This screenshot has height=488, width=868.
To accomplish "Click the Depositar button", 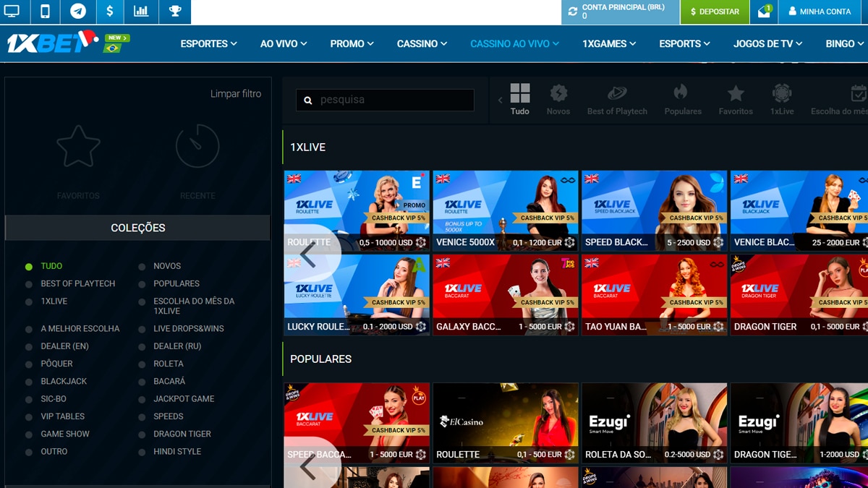I will click(x=715, y=12).
